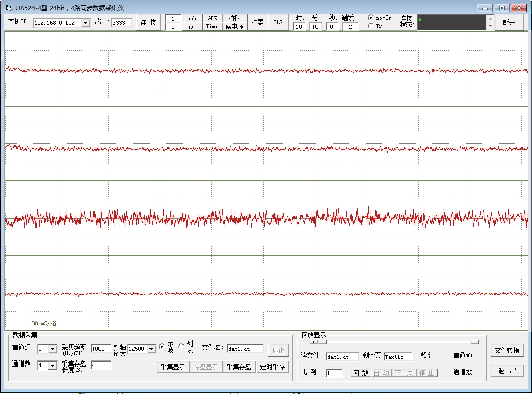Click the 定时采存 button
This screenshot has width=532, height=394.
[x=272, y=367]
